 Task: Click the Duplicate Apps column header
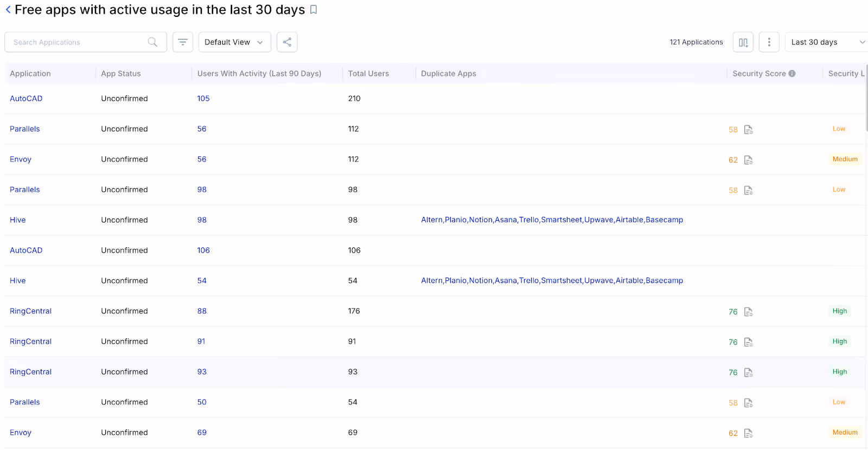[449, 74]
